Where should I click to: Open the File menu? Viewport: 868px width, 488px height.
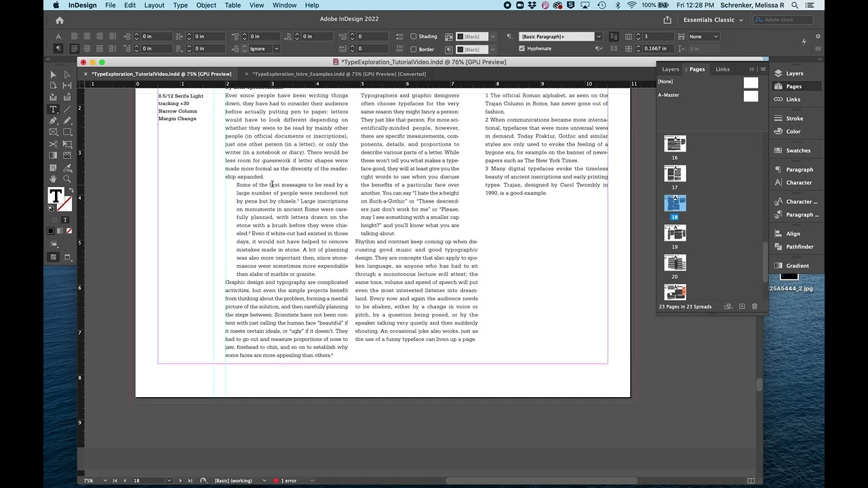110,5
